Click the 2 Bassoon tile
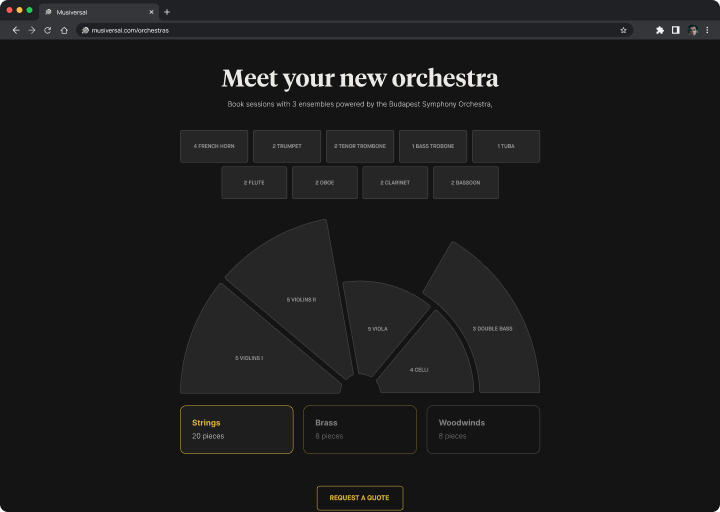Image resolution: width=720 pixels, height=512 pixels. point(465,183)
